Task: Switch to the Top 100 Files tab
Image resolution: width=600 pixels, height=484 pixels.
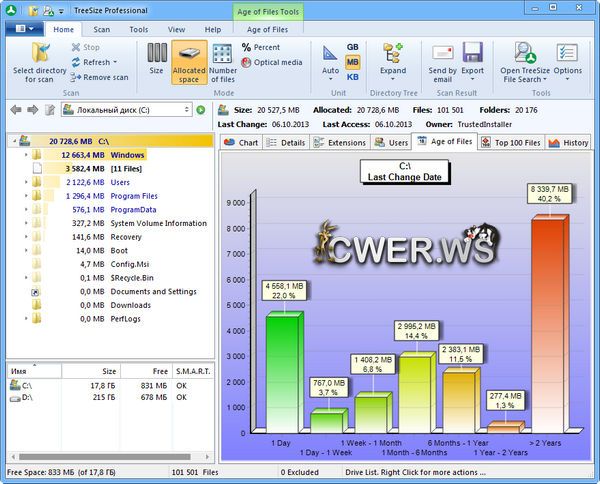Action: pos(511,143)
